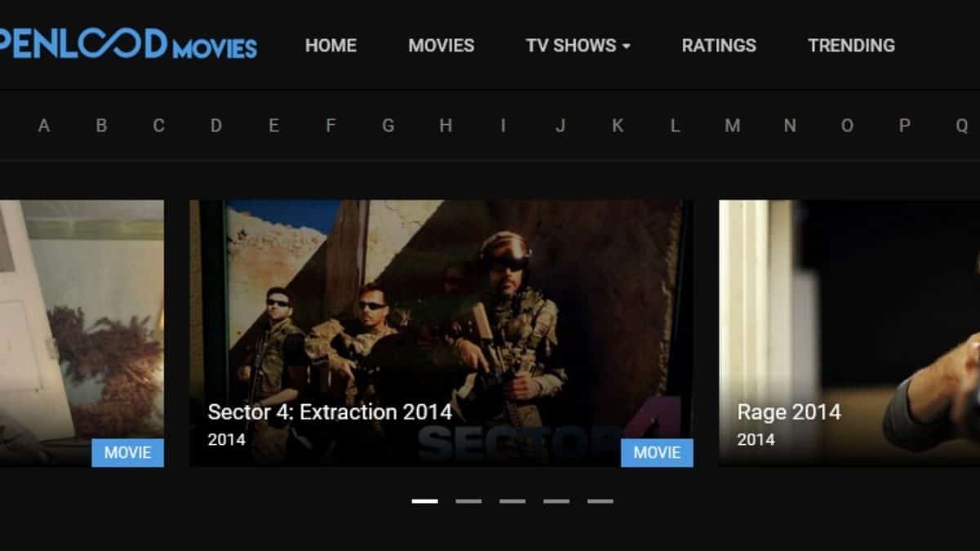This screenshot has width=980, height=551.
Task: Jump to the second carousel slide indicator
Action: coord(469,501)
